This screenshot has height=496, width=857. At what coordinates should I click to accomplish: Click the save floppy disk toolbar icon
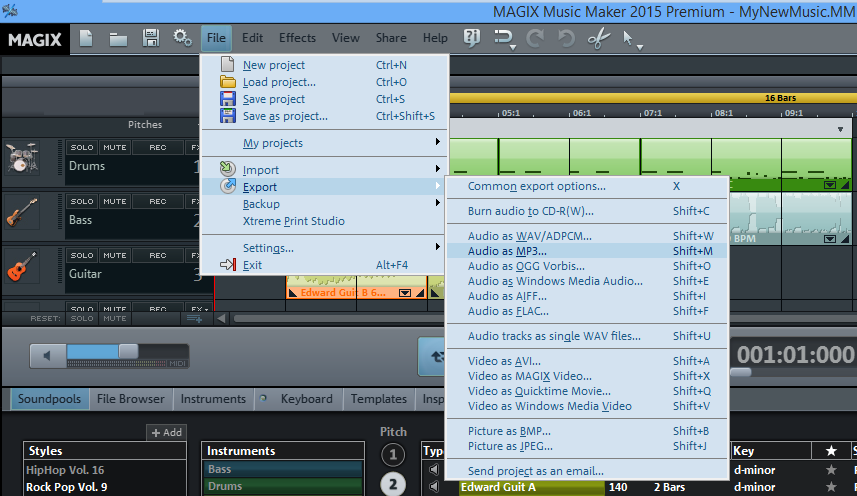(150, 38)
